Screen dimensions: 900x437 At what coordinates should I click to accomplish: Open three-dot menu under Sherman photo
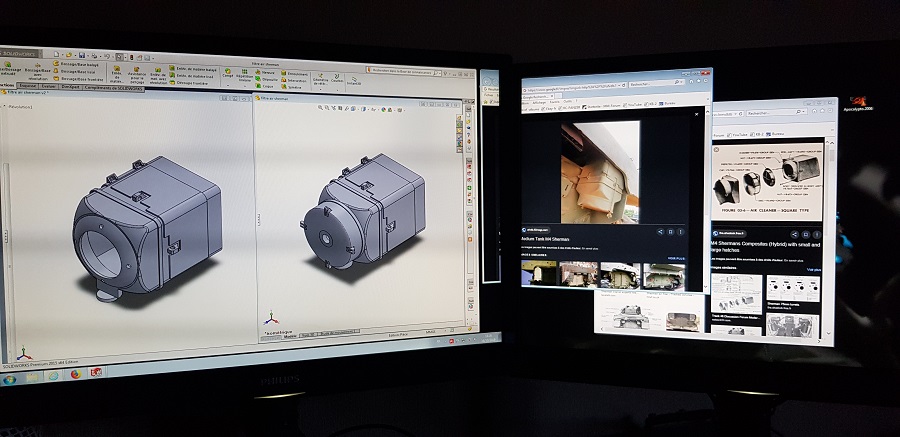pyautogui.click(x=681, y=232)
